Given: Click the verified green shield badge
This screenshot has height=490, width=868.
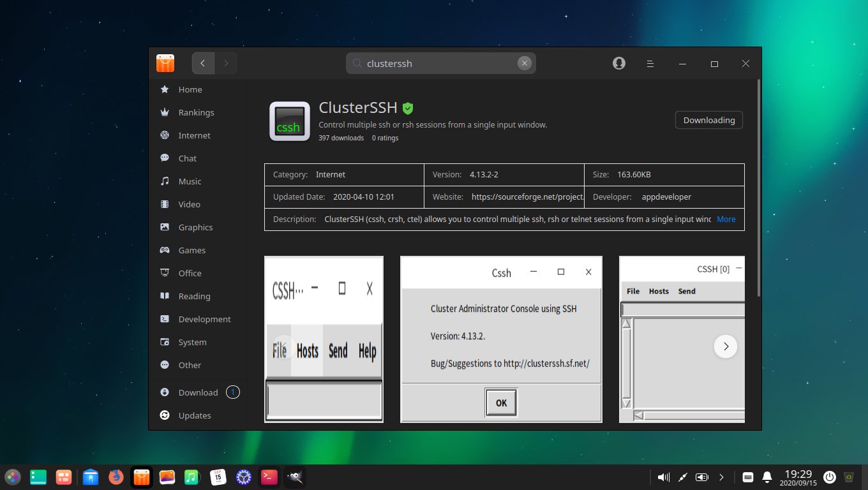Looking at the screenshot, I should (x=408, y=108).
